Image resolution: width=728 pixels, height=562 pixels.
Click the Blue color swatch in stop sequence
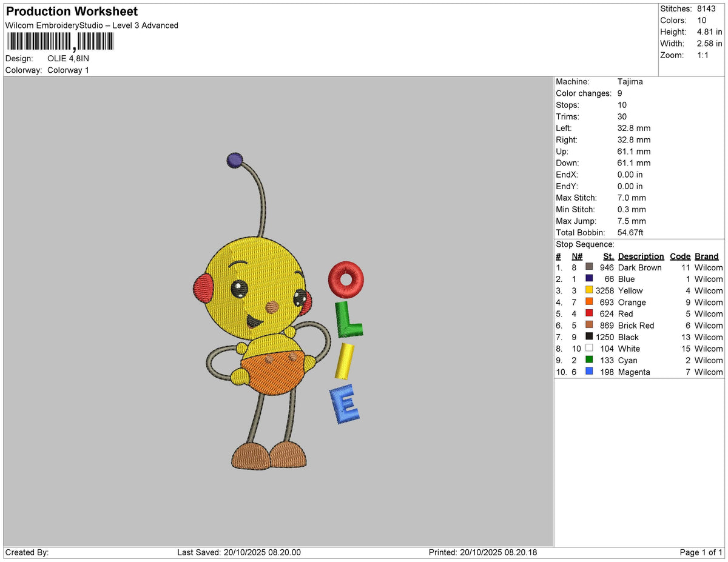(589, 278)
